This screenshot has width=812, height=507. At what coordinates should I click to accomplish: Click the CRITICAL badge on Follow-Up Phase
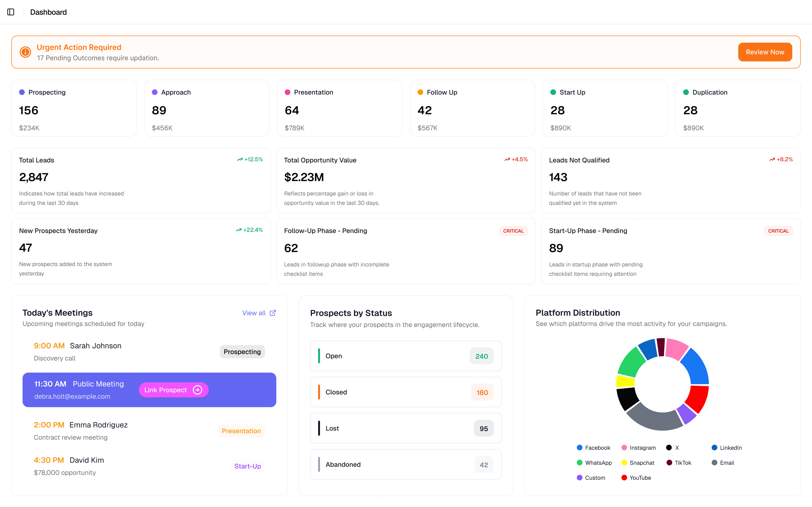click(513, 231)
